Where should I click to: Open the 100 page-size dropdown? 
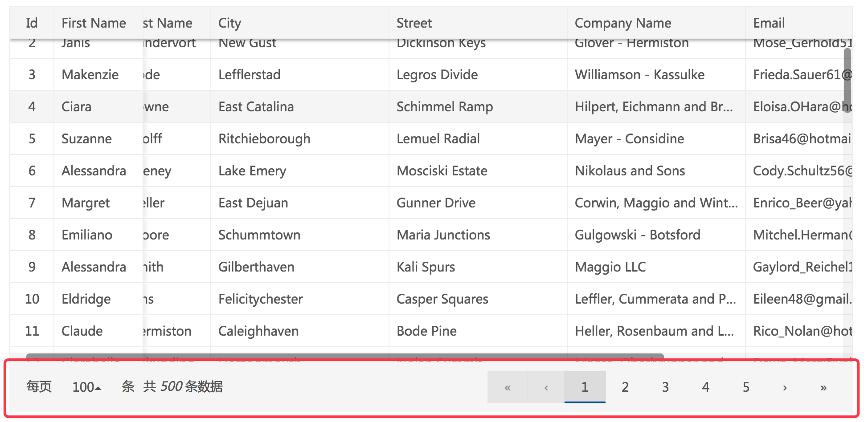(87, 387)
